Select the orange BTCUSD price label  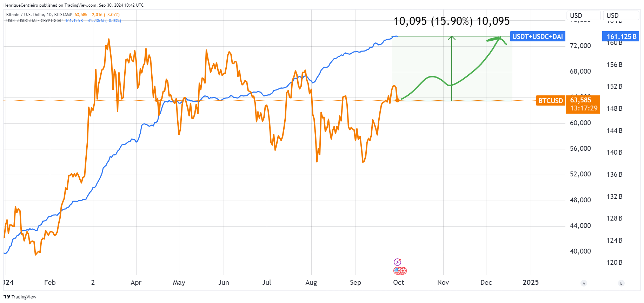(x=550, y=101)
